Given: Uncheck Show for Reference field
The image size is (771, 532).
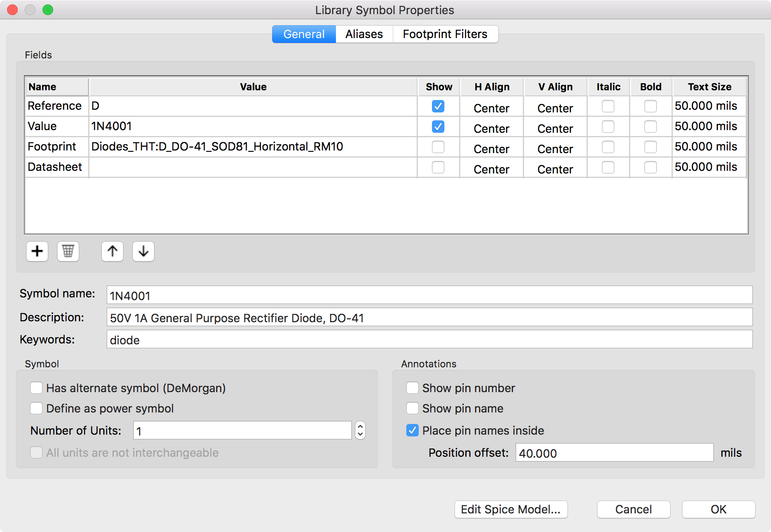Looking at the screenshot, I should 438,107.
